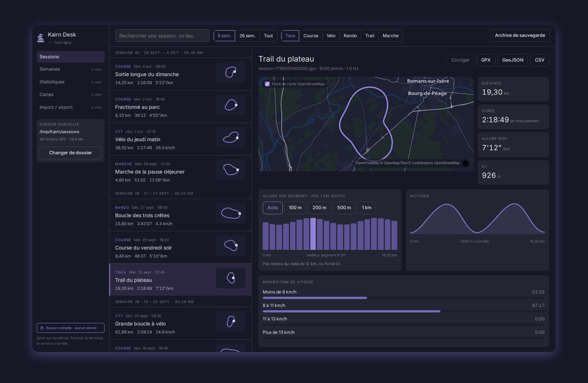
Task: Export session as GPX
Action: (x=486, y=60)
